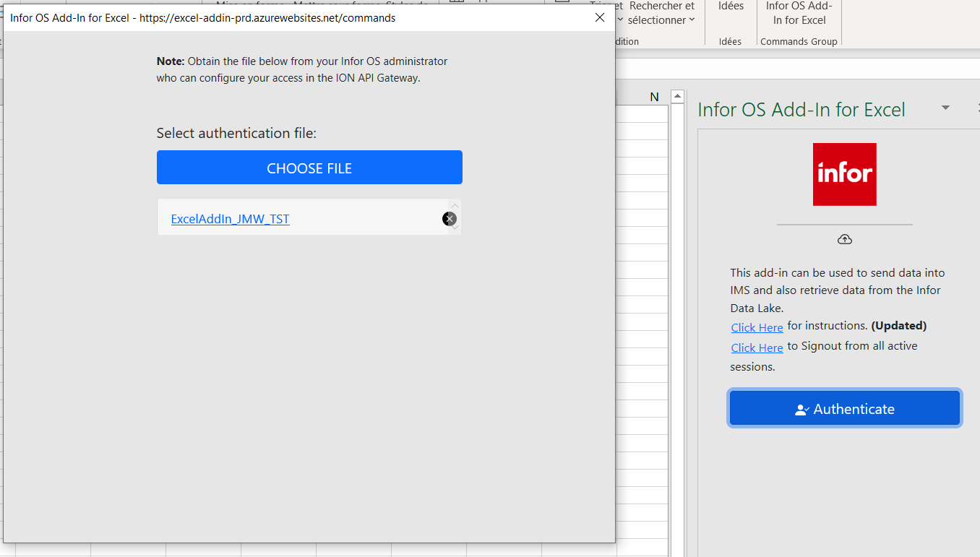
Task: Click the vertical scrollbar up arrow
Action: (677, 97)
